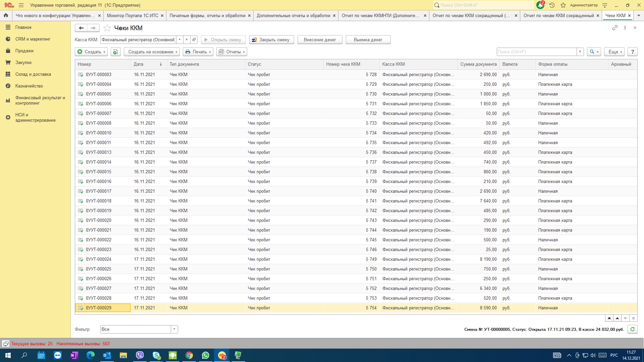Click the Выемка денег button
This screenshot has height=362, width=644.
[368, 40]
